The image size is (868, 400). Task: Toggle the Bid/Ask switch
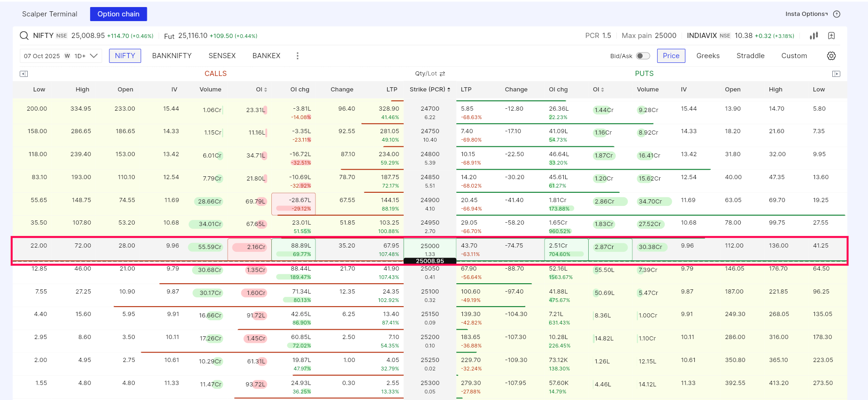(x=643, y=56)
